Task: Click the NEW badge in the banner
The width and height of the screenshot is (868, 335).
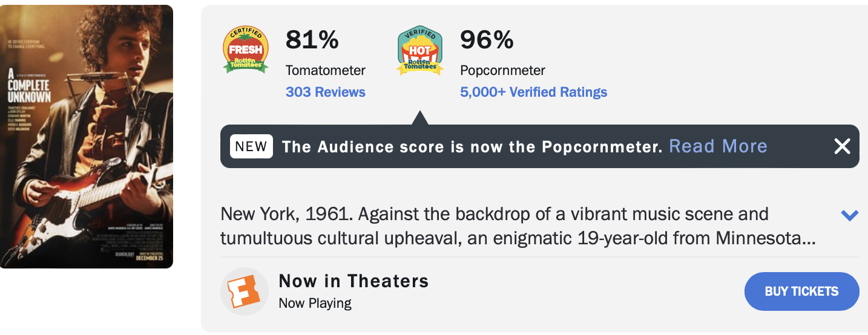Action: point(251,146)
